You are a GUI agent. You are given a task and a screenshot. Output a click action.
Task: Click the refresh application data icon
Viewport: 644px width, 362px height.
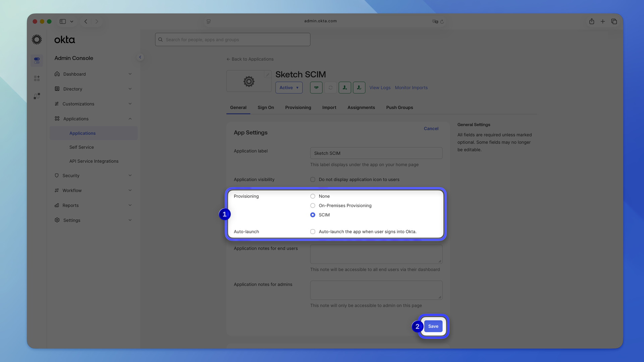pos(331,88)
